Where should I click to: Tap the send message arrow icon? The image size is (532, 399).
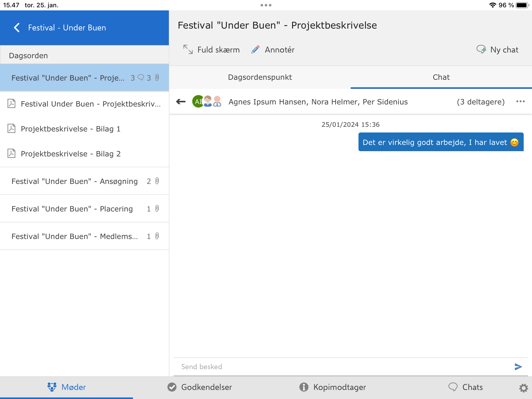click(x=518, y=367)
